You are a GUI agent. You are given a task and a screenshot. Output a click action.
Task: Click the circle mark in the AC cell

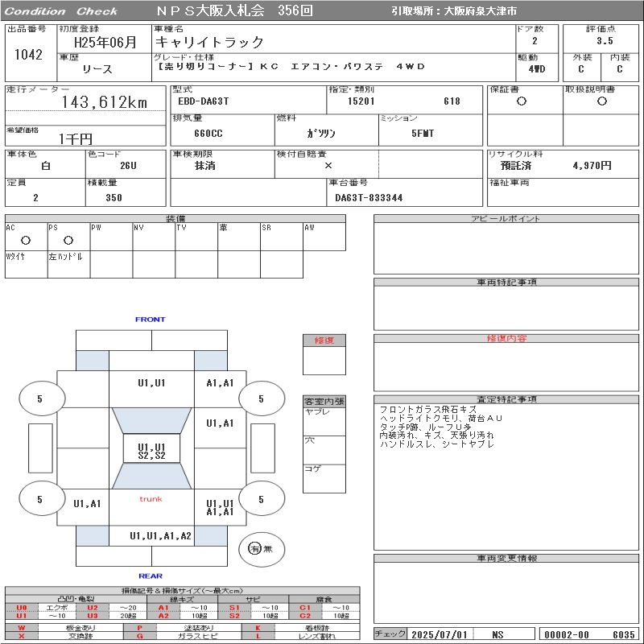pos(26,240)
